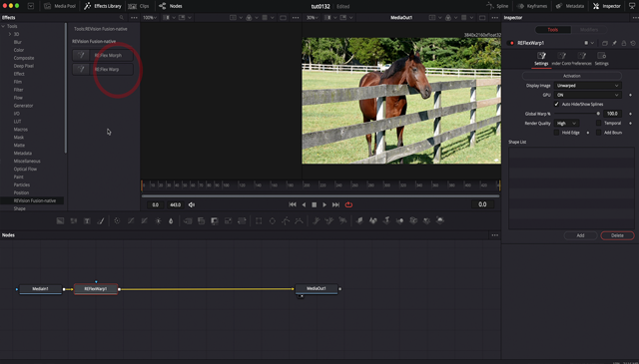Image resolution: width=639 pixels, height=364 pixels.
Task: Click the Delete shape button
Action: point(617,235)
